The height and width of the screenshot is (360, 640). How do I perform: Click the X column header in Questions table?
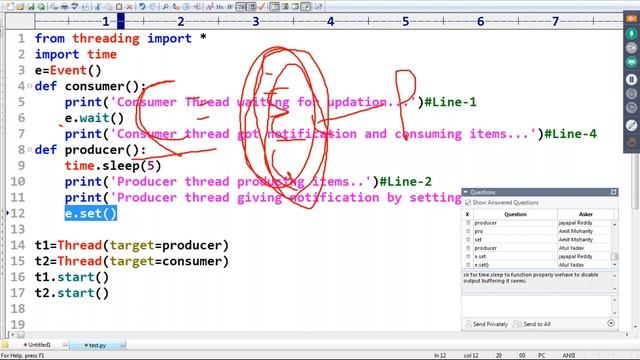tap(467, 214)
